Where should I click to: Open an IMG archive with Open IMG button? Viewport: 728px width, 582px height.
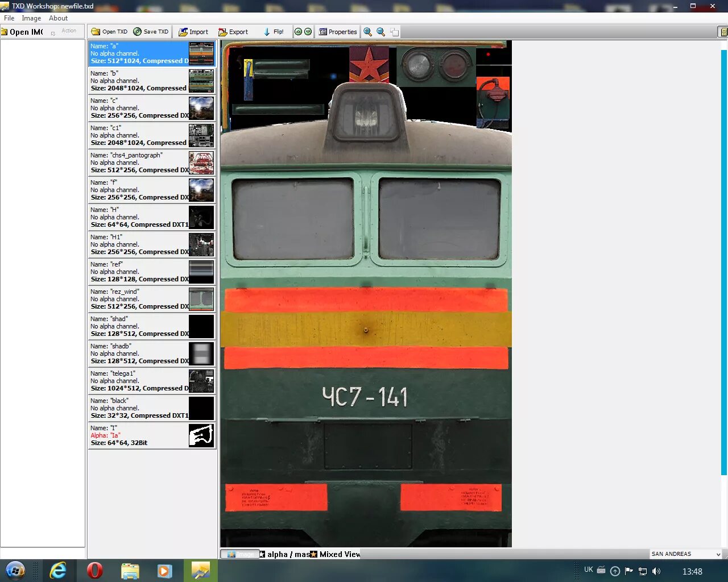tap(23, 32)
